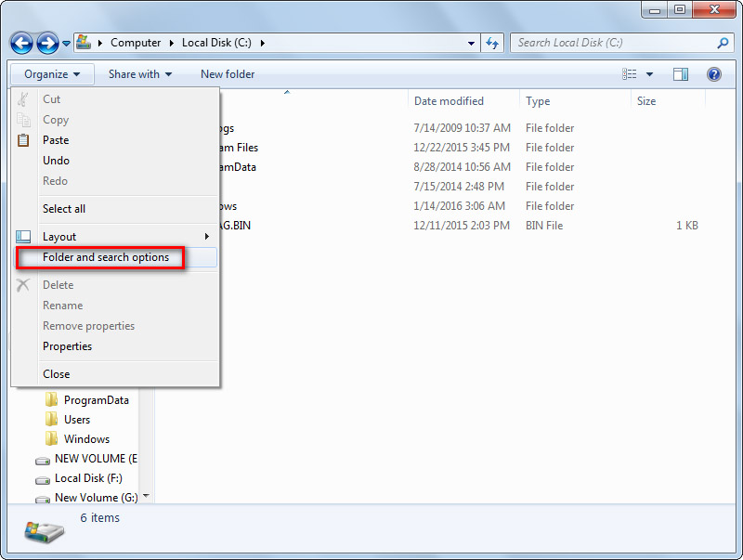Image resolution: width=743 pixels, height=560 pixels.
Task: Open the Help question mark icon
Action: click(x=714, y=74)
